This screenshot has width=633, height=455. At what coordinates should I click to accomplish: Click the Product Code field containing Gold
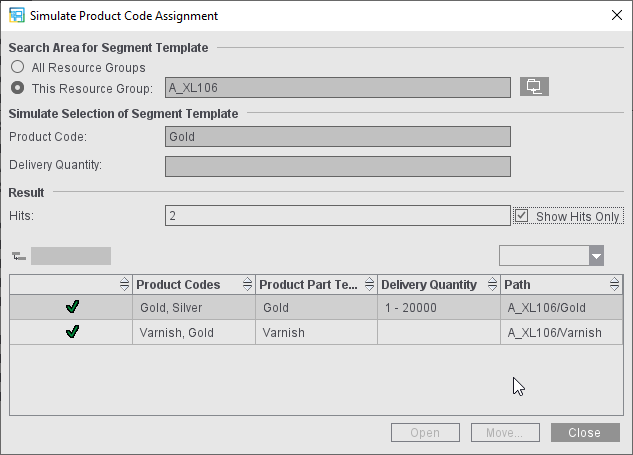[337, 136]
